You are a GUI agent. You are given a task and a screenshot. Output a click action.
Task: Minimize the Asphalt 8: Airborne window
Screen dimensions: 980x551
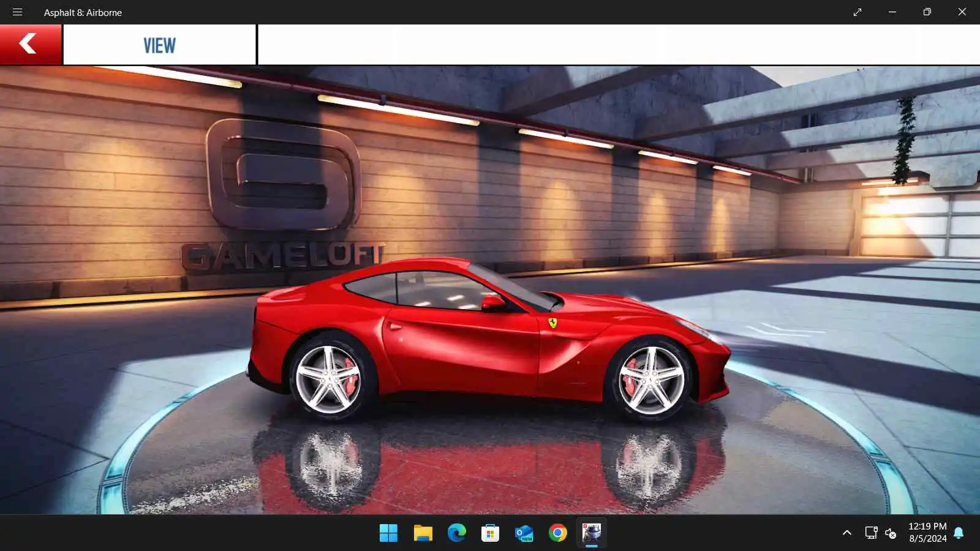[892, 12]
